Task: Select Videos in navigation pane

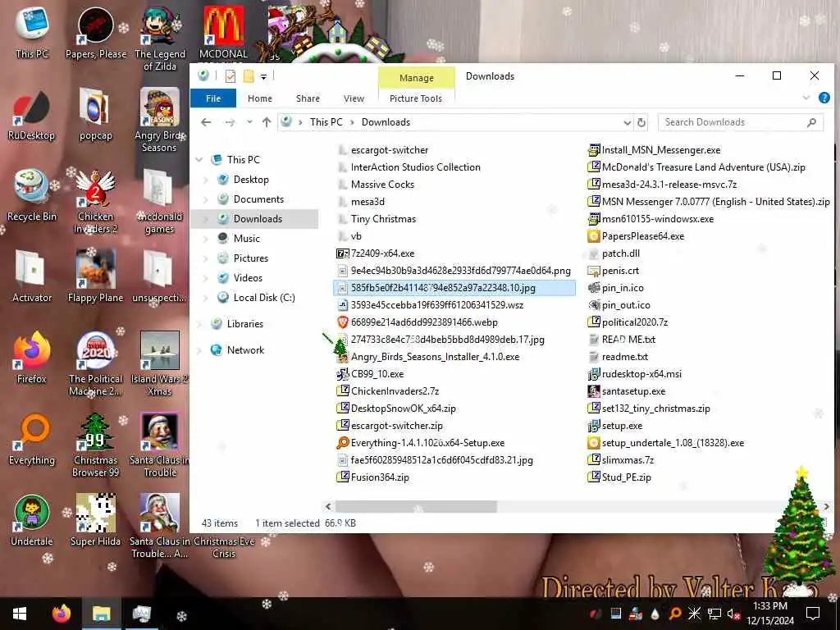Action: pyautogui.click(x=248, y=278)
